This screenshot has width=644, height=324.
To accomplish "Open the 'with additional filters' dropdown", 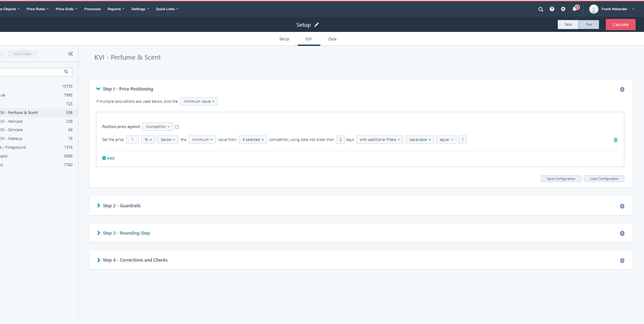I will tap(379, 140).
